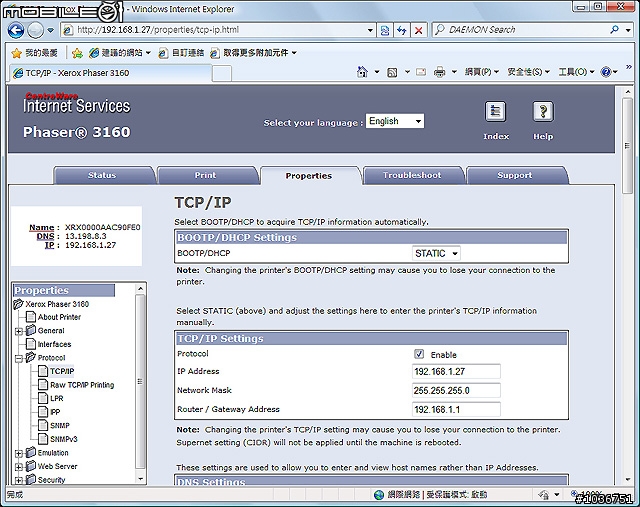The image size is (640, 507).
Task: Select the IPP tree item
Action: [x=55, y=412]
